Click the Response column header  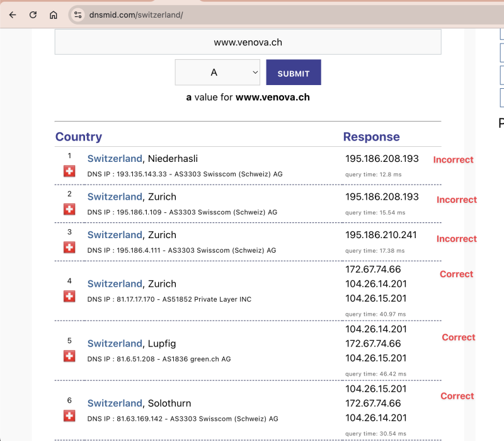pos(371,137)
